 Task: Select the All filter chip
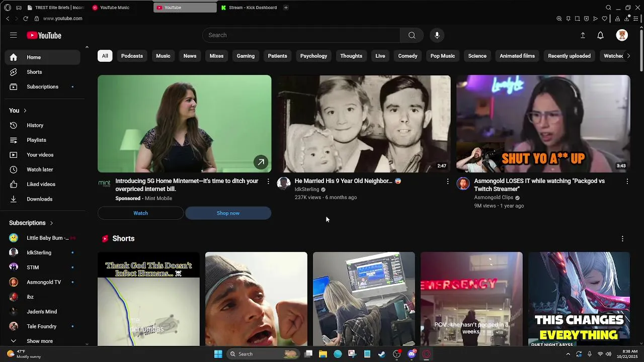pos(105,56)
